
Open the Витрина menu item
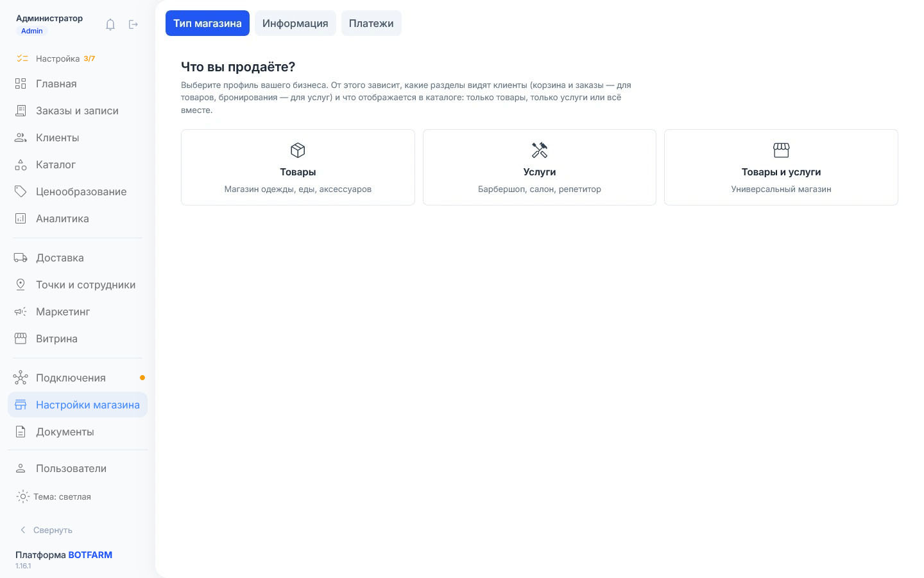[78, 338]
